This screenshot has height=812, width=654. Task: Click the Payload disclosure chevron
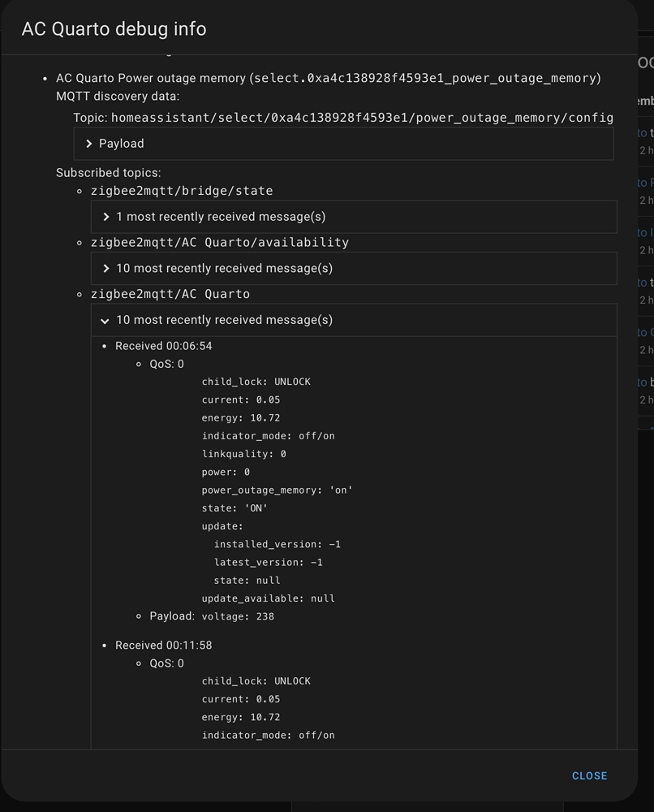[89, 143]
